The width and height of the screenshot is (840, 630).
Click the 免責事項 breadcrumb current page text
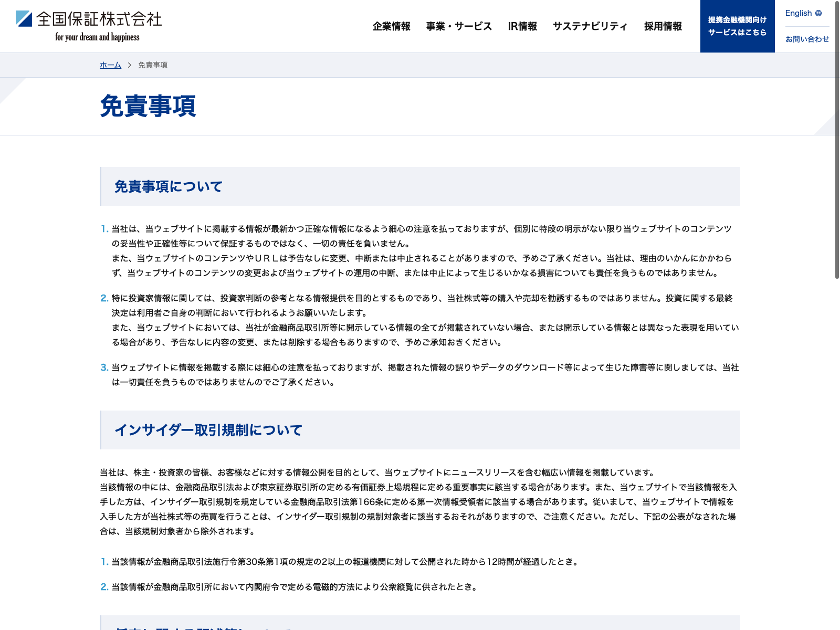tap(153, 65)
